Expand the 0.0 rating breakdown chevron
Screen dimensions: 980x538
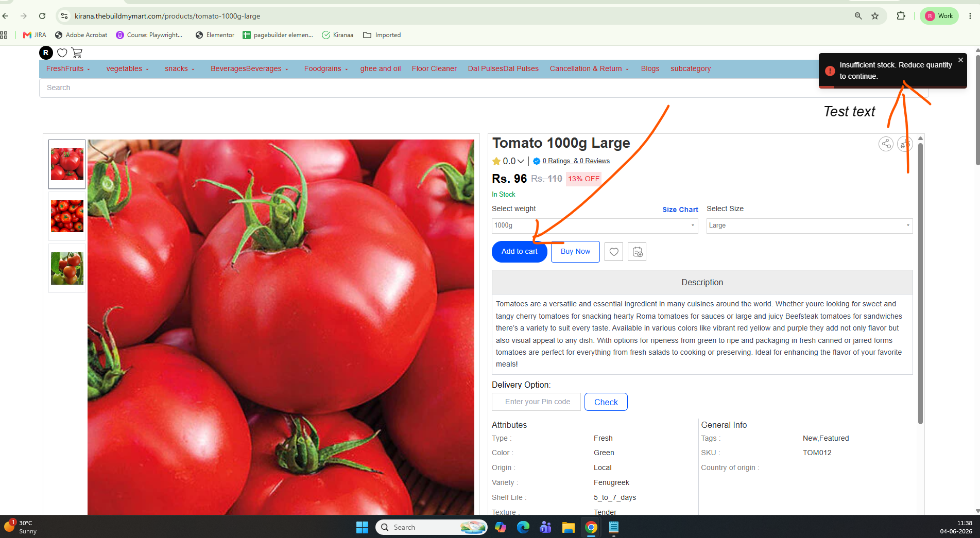[521, 161]
